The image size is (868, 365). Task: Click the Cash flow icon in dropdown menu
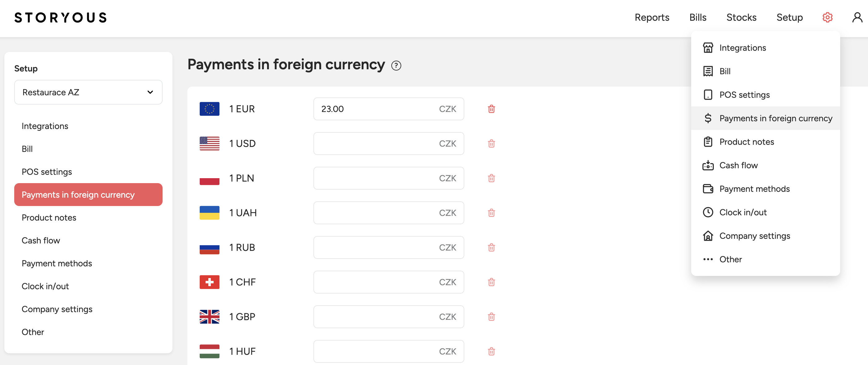(x=708, y=165)
